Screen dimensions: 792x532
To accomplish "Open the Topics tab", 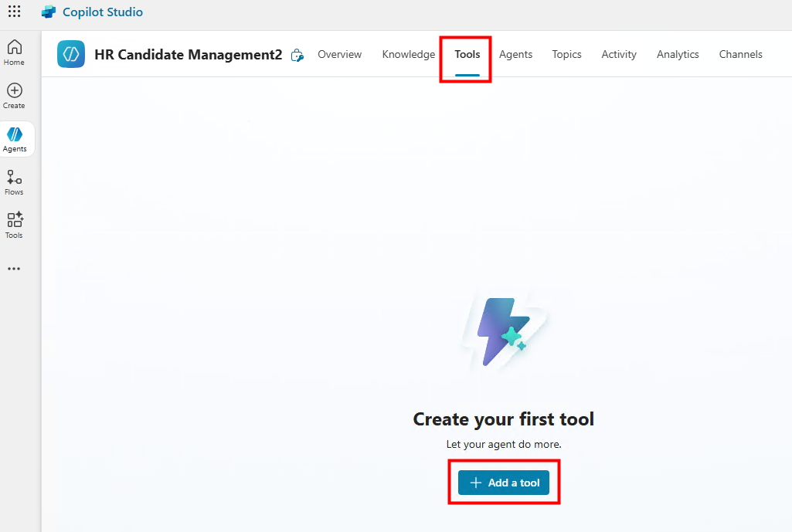I will coord(566,54).
